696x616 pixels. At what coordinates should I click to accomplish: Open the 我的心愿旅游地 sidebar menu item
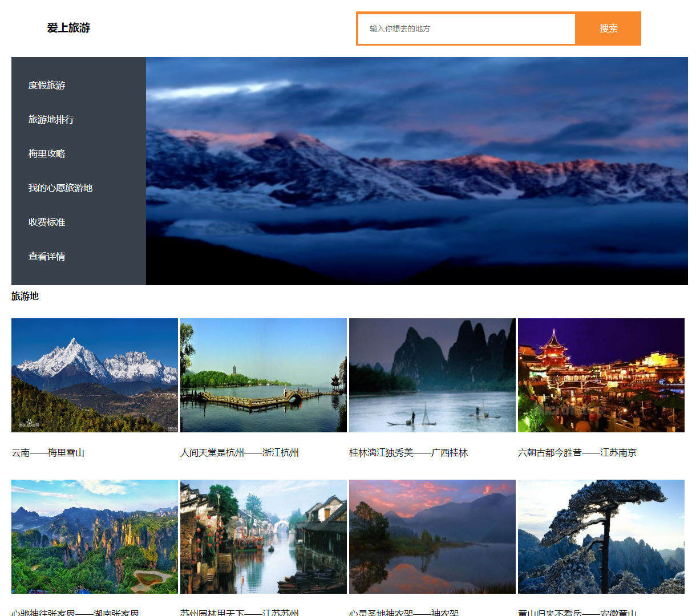coord(59,188)
